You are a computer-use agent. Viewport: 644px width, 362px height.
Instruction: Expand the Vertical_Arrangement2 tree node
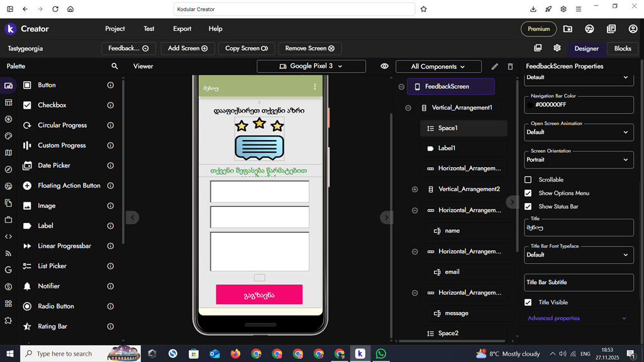tap(415, 189)
